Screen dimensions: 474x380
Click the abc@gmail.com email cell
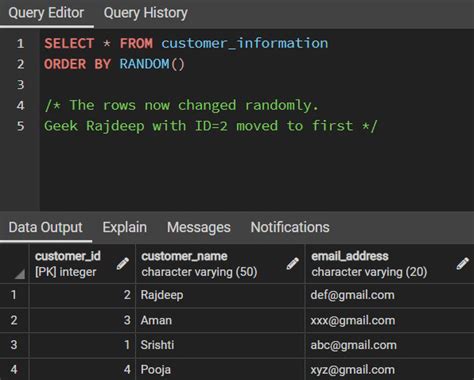point(389,345)
